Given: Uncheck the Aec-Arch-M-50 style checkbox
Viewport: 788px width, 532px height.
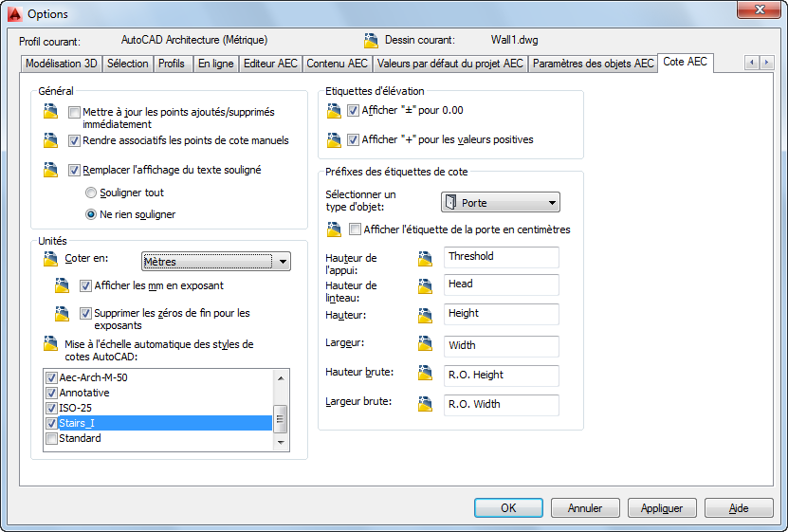Looking at the screenshot, I should [x=51, y=377].
